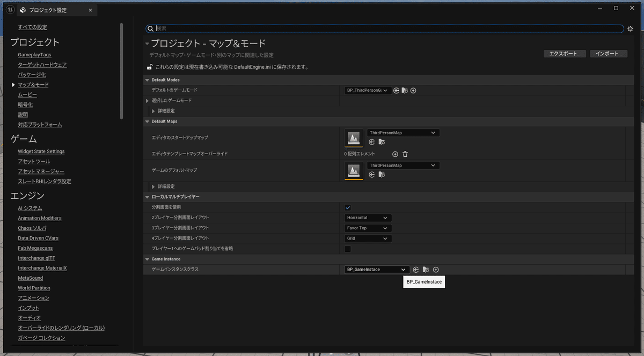Click the エクスポート button
Image resolution: width=644 pixels, height=356 pixels.
point(565,53)
